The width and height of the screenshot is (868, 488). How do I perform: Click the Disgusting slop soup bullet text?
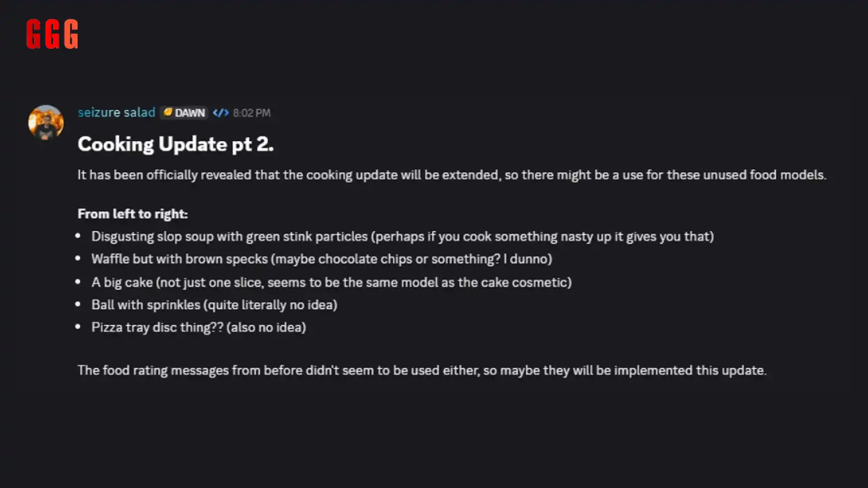[x=402, y=237]
